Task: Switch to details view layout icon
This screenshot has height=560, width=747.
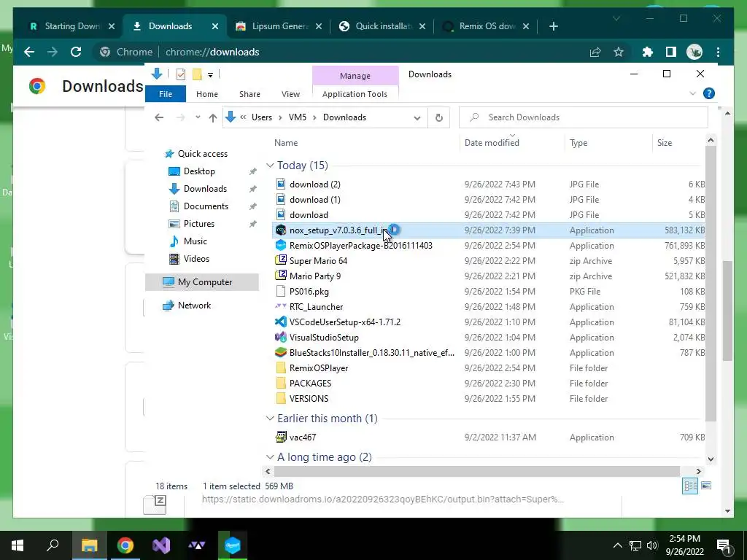Action: click(x=690, y=486)
